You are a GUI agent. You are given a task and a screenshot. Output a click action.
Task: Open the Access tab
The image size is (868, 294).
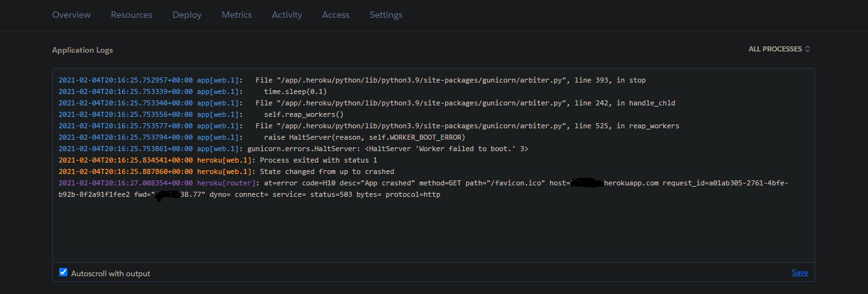[336, 15]
